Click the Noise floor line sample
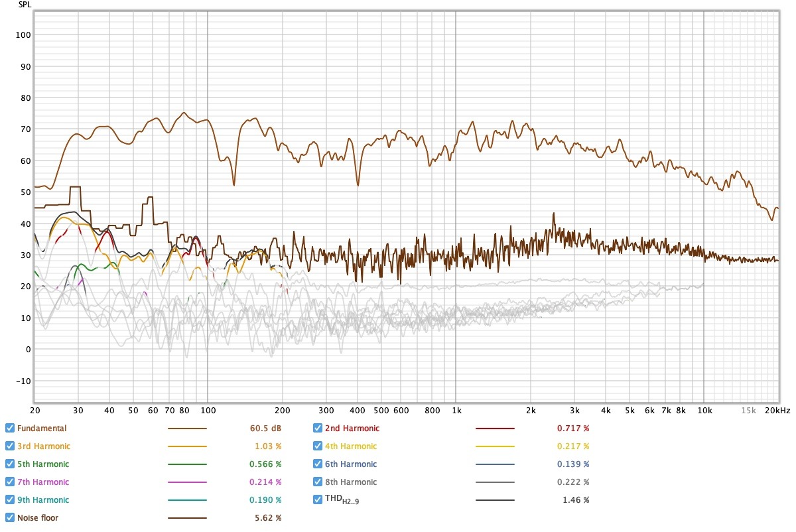 187,518
